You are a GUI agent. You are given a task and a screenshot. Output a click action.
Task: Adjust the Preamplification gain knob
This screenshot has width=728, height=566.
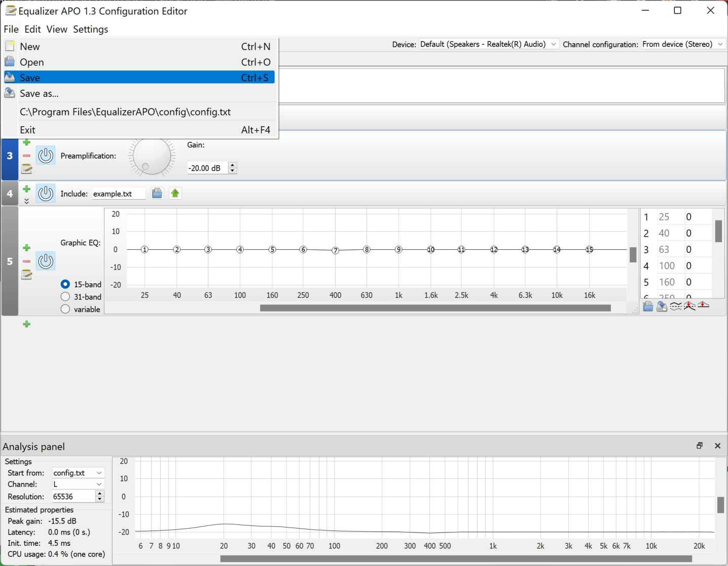[152, 156]
